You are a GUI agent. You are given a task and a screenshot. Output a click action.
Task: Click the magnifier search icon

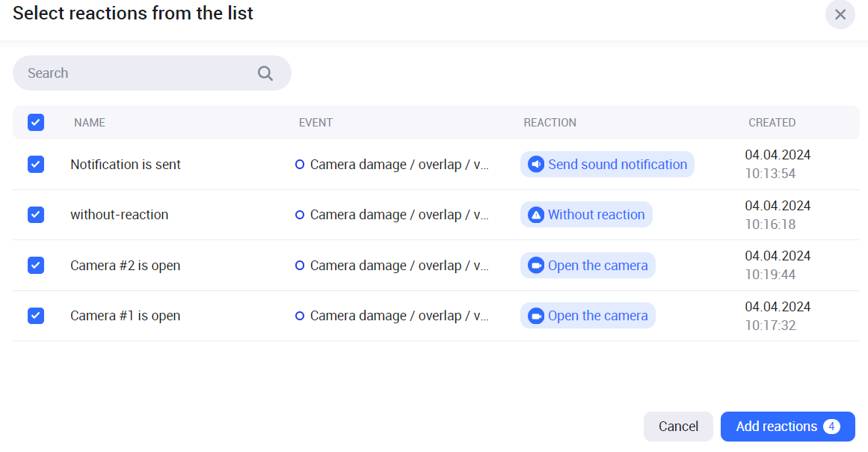pos(265,73)
